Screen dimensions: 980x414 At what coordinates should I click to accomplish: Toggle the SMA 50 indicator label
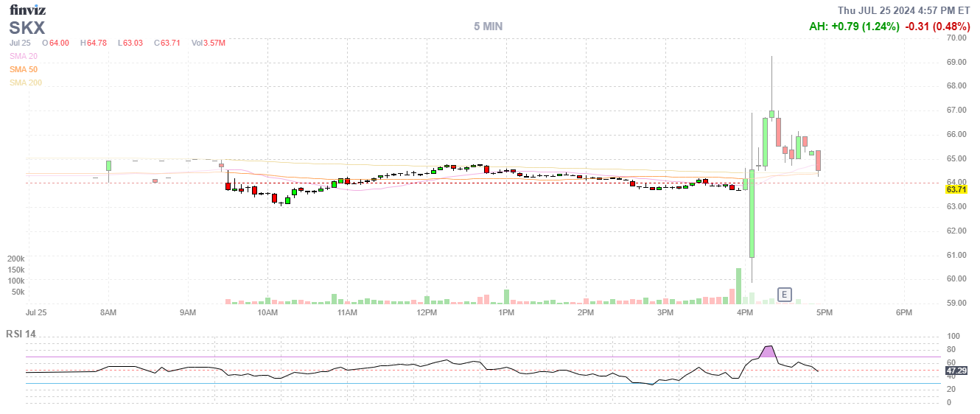click(x=23, y=69)
